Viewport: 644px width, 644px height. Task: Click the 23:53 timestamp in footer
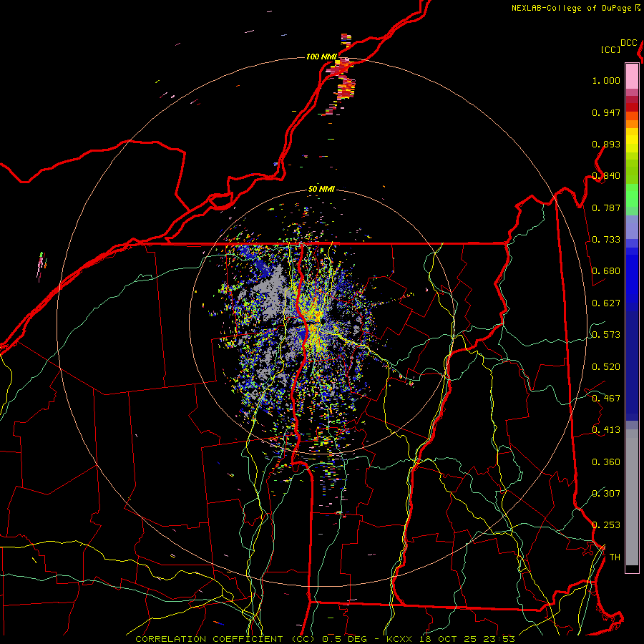click(x=499, y=639)
